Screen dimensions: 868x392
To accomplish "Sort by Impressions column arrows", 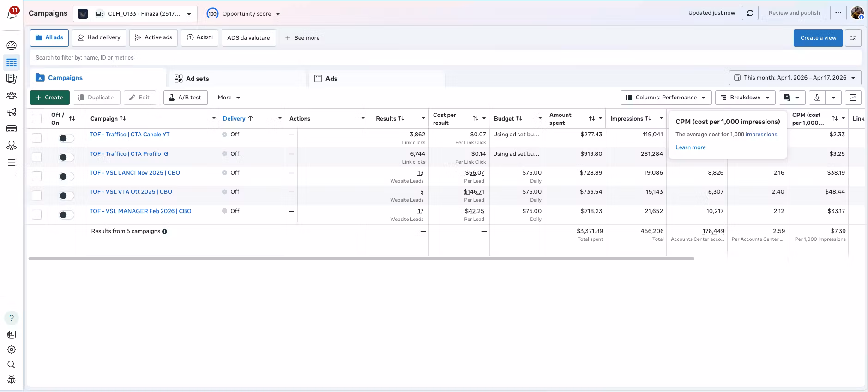I will (x=648, y=118).
